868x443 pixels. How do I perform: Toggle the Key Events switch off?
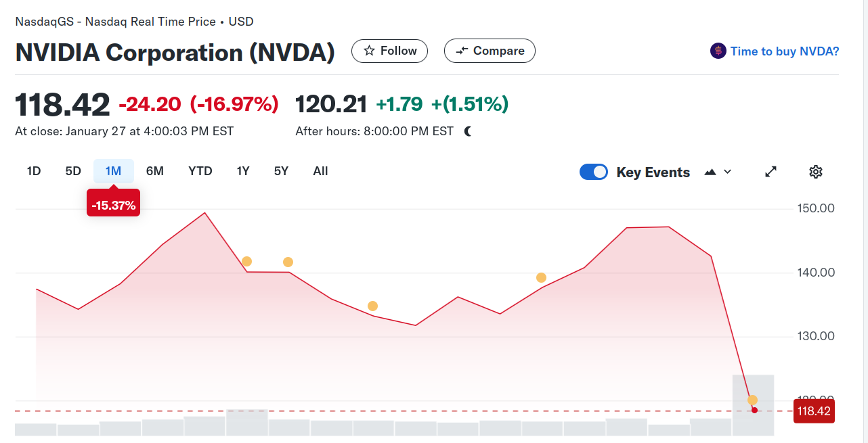(594, 172)
